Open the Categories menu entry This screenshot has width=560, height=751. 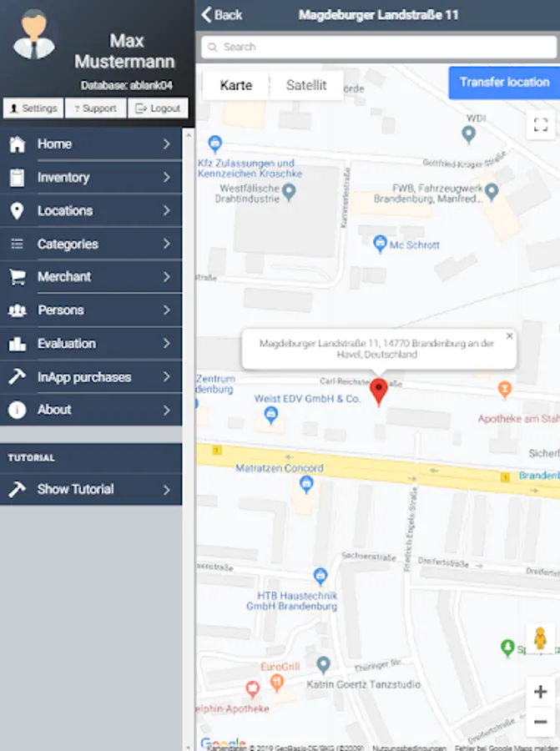click(91, 244)
